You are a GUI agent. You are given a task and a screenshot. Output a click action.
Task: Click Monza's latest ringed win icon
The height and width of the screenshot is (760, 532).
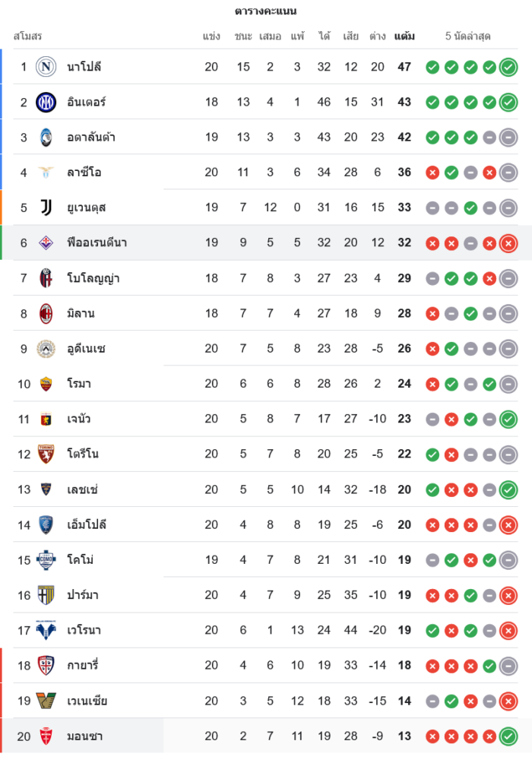508,736
